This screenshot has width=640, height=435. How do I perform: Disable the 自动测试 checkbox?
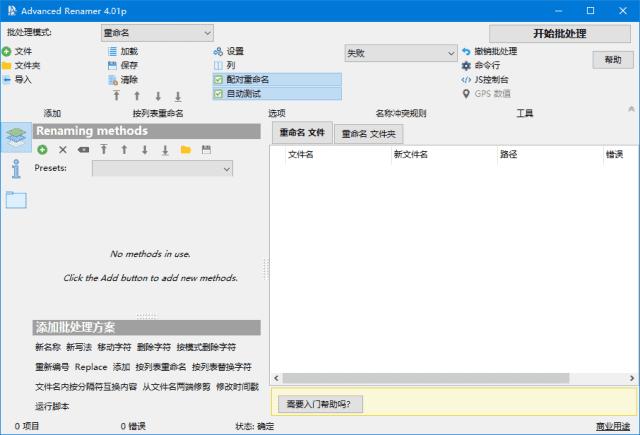(x=219, y=93)
